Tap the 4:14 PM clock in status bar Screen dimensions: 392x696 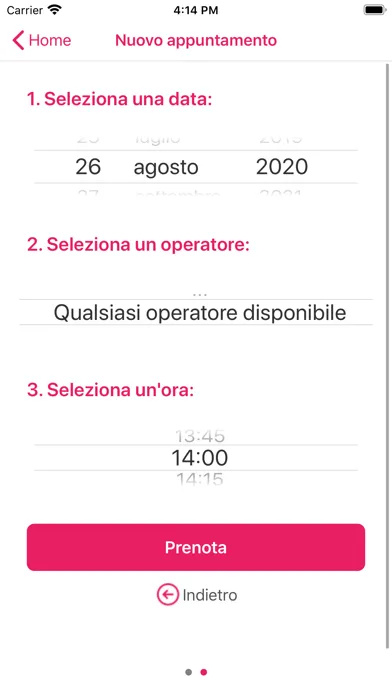(x=196, y=10)
